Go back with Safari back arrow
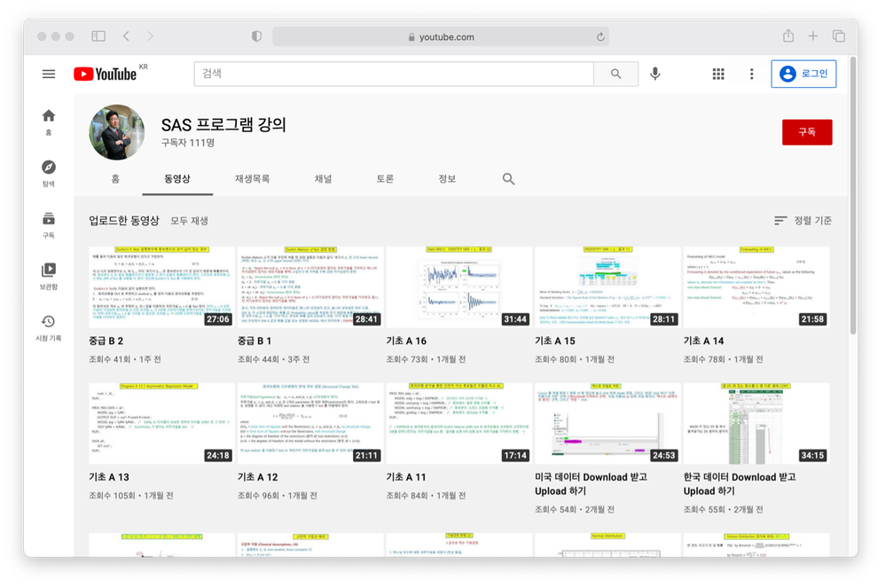The height and width of the screenshot is (588, 885). tap(127, 36)
